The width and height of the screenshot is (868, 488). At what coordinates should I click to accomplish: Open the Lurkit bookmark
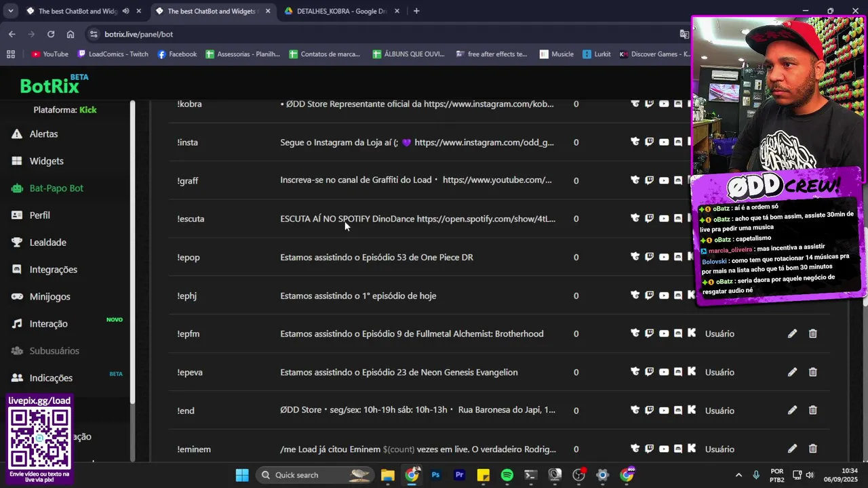pos(596,54)
